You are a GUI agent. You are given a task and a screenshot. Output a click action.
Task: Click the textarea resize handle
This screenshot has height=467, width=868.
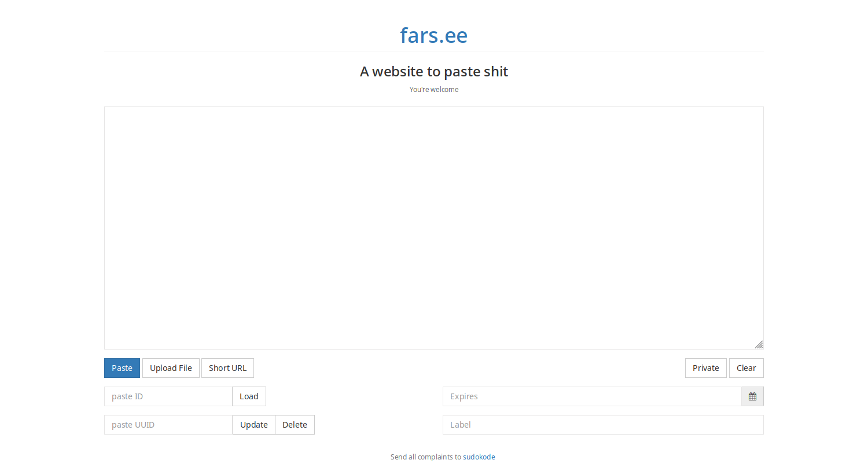(759, 344)
